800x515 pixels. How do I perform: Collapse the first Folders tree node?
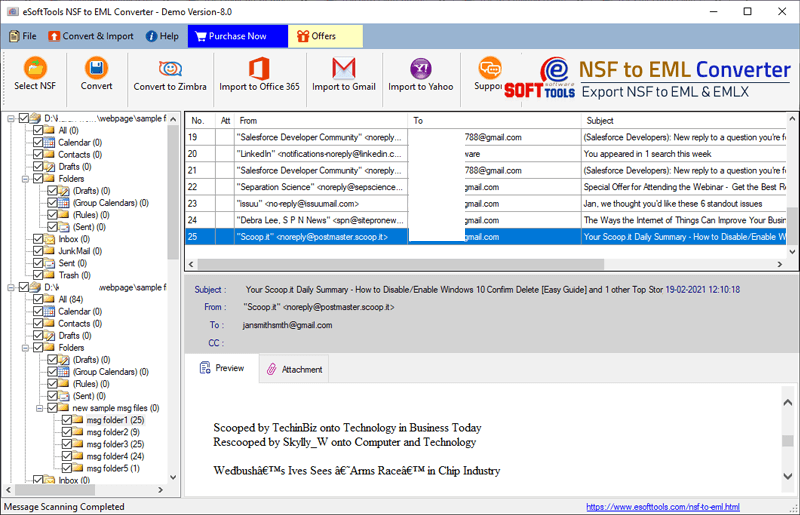25,179
